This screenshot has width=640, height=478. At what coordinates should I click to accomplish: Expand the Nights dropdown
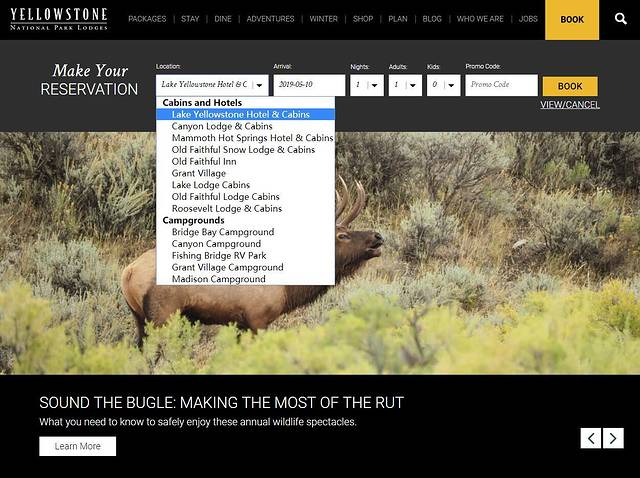click(366, 86)
